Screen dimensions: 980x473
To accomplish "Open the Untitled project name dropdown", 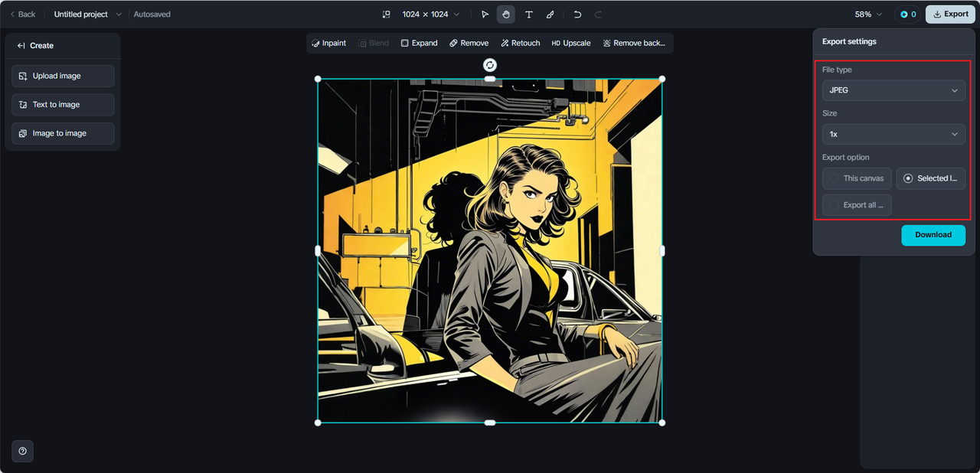I will 87,15.
